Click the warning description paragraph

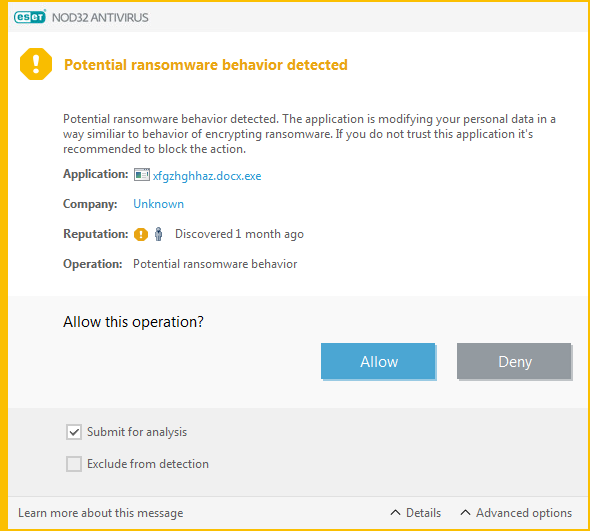pos(309,134)
